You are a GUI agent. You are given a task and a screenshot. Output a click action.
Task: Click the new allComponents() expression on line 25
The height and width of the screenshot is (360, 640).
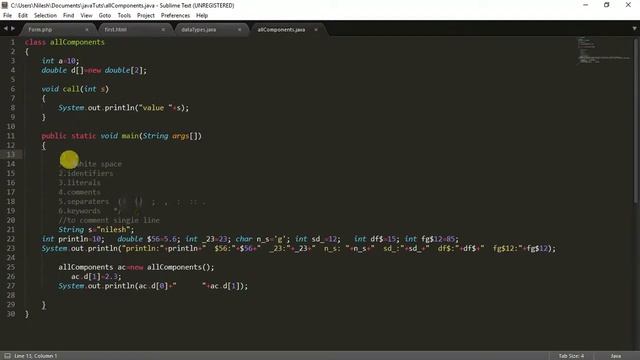(171, 267)
